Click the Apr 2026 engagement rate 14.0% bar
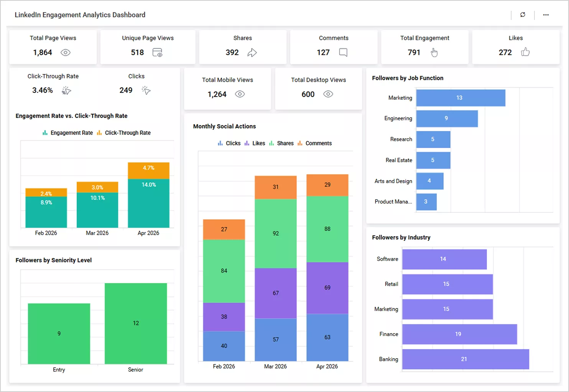This screenshot has width=569, height=392. point(149,203)
